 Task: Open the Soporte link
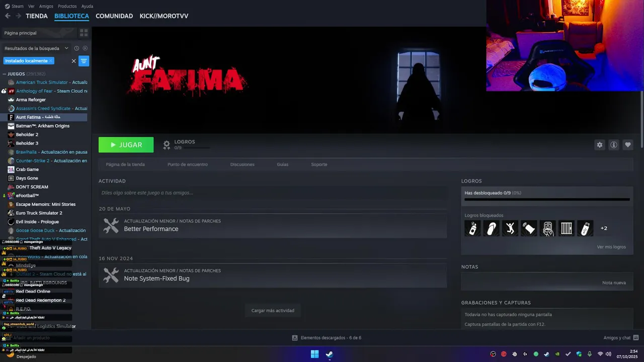(x=319, y=164)
